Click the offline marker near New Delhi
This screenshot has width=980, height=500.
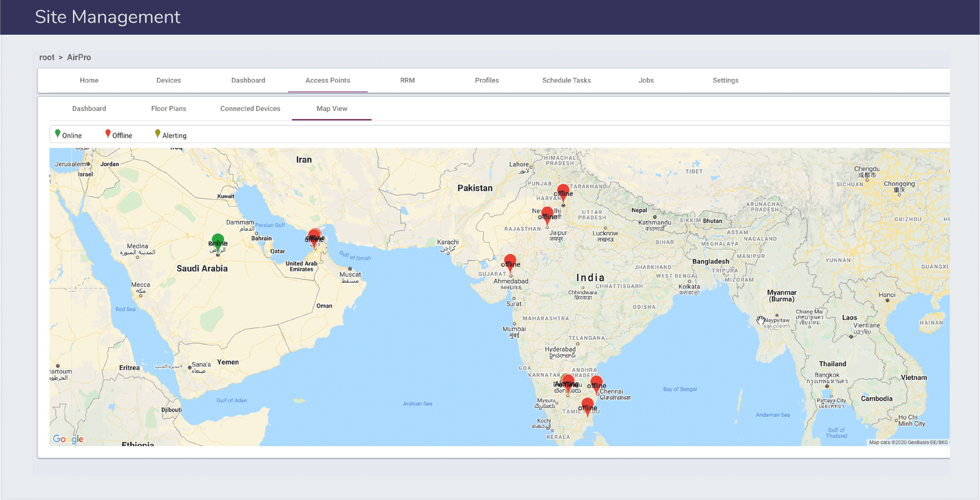pyautogui.click(x=548, y=214)
